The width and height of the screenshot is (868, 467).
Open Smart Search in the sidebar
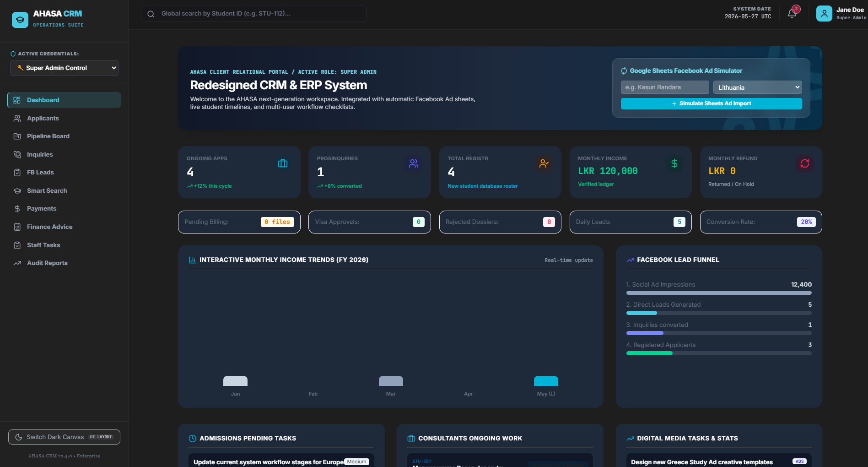click(x=64, y=190)
